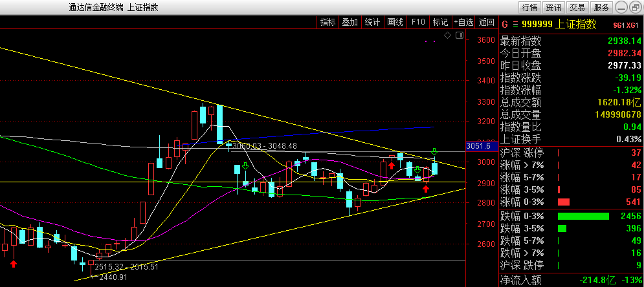644x287 pixels.
Task: Click 指数量比 value 0.94
Action: coord(632,127)
